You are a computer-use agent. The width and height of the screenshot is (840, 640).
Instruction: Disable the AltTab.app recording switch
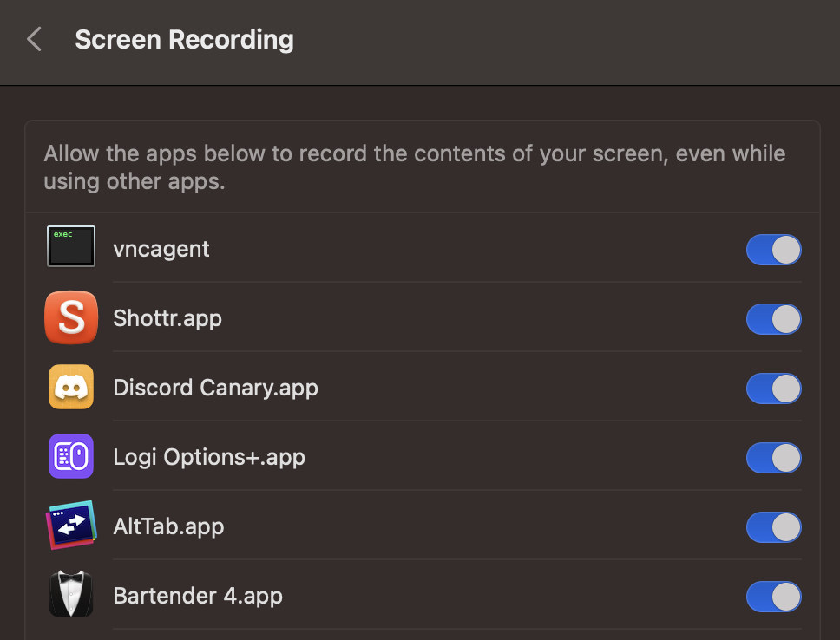click(773, 527)
